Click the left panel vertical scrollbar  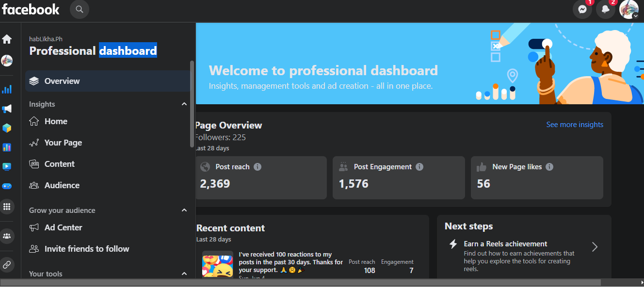point(192,104)
